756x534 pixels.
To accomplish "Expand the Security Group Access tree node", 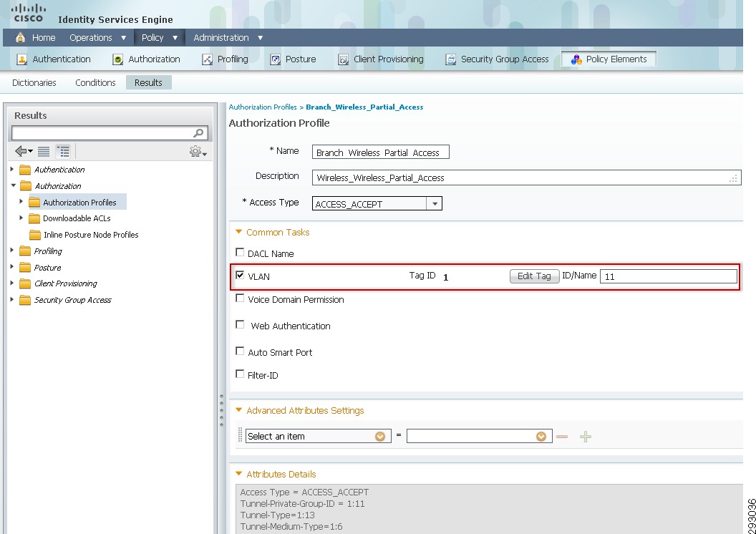I will (12, 300).
